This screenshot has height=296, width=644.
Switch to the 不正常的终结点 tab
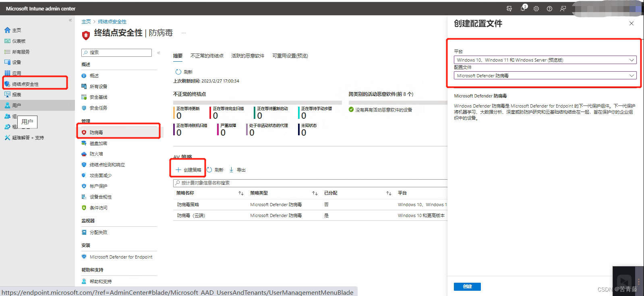tap(207, 56)
